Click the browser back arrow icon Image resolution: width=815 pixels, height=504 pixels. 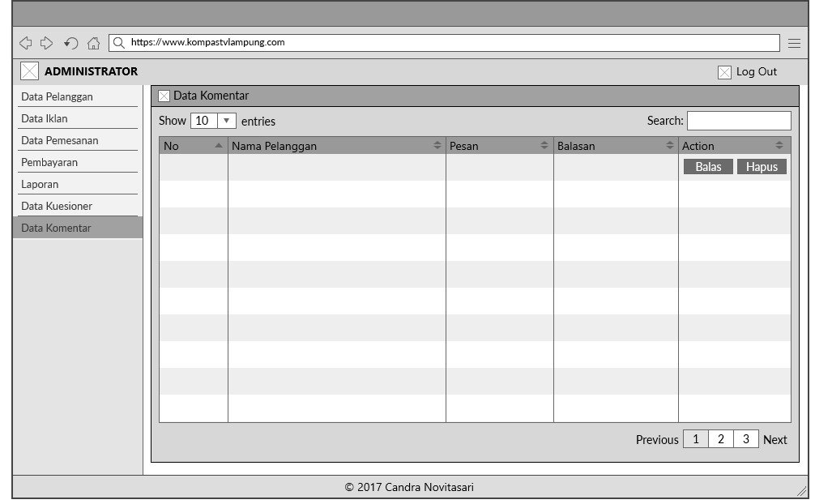tap(25, 43)
